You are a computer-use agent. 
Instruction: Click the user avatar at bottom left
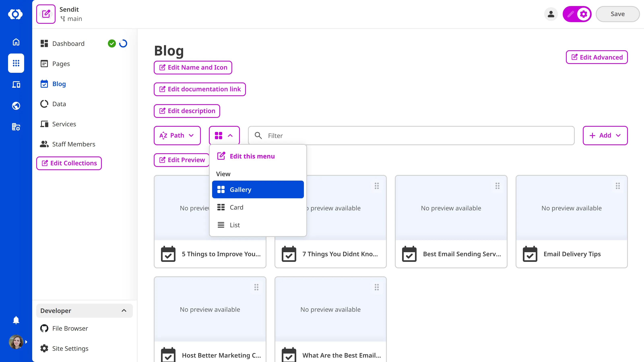point(16,341)
